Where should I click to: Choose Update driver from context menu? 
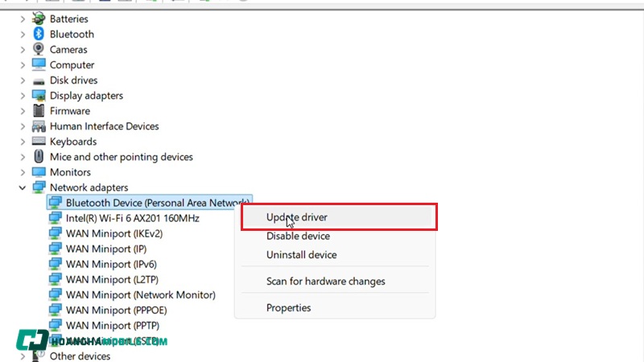pos(297,217)
